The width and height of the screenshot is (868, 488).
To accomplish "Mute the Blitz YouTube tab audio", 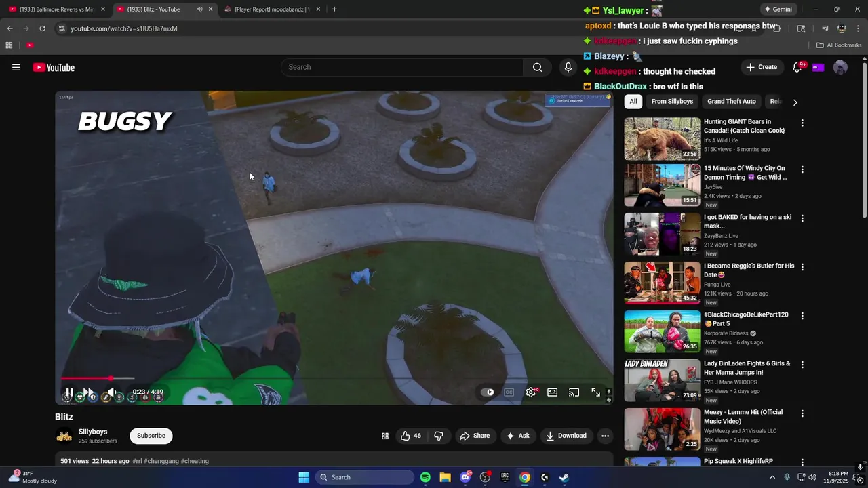I will [199, 9].
